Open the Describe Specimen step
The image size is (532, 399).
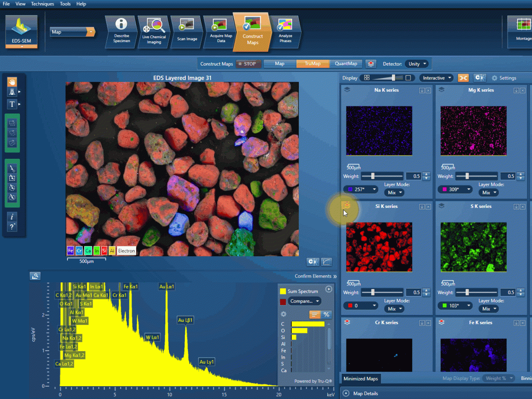pyautogui.click(x=121, y=31)
